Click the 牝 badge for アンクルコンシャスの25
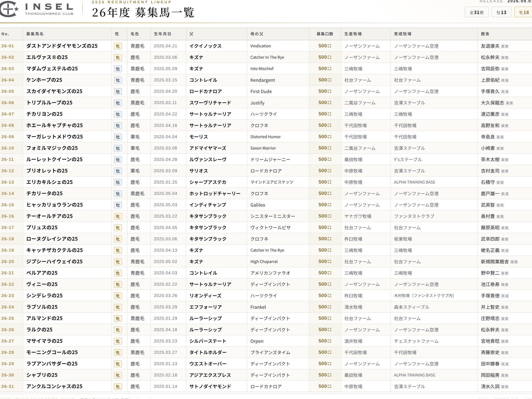 (x=118, y=387)
